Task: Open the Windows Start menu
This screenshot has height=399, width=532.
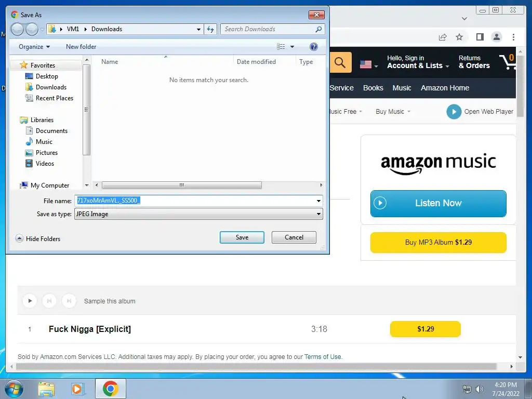Action: 14,389
